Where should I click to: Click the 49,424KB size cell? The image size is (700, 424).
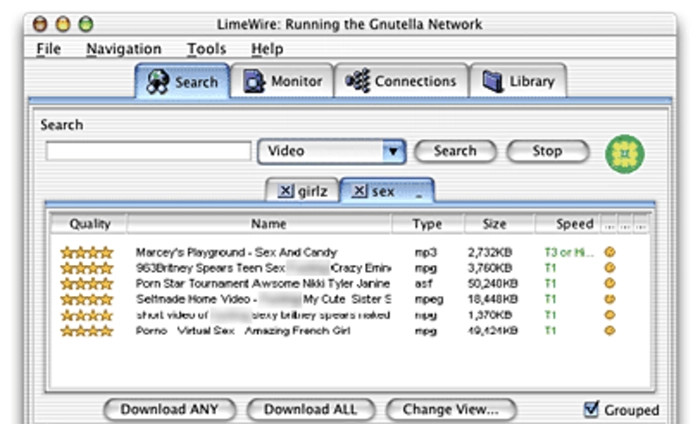[x=493, y=331]
